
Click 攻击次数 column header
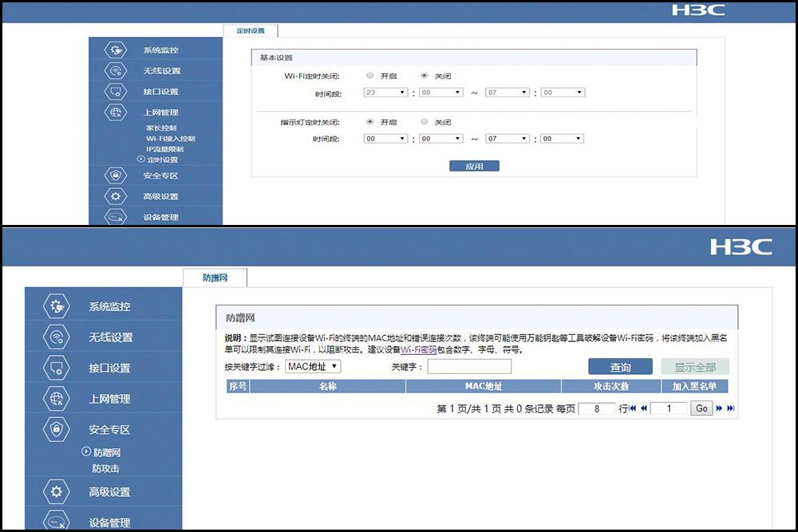click(x=611, y=387)
